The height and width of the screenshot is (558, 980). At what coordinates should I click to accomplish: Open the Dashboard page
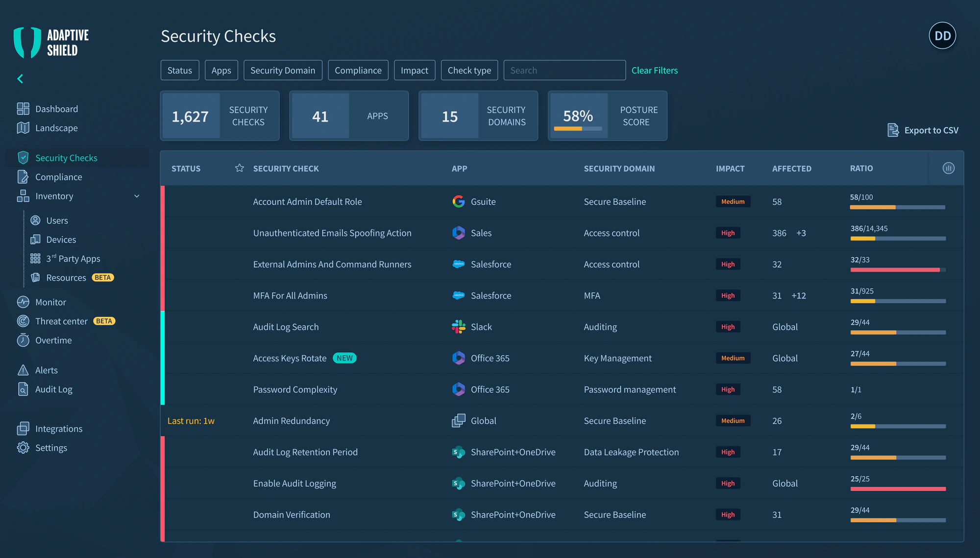point(56,109)
